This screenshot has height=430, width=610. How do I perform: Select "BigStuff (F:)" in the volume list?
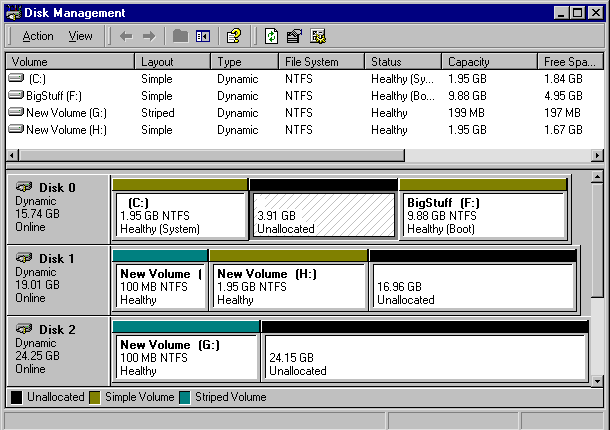[x=54, y=96]
